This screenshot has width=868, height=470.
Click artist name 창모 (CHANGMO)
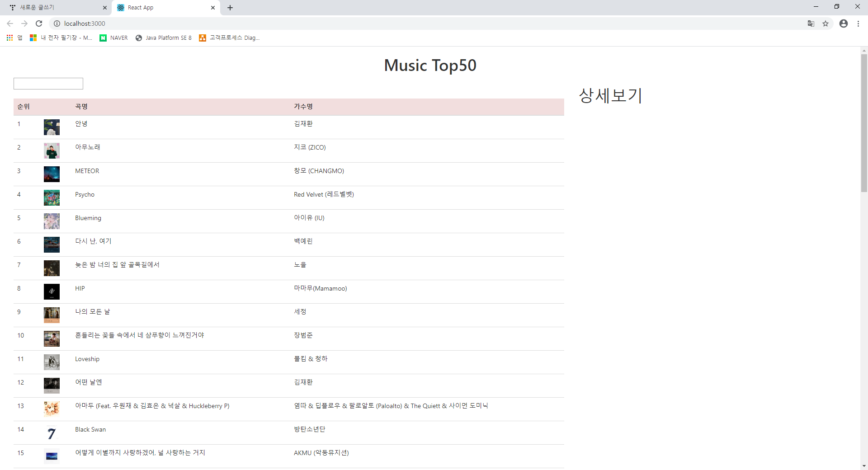click(x=319, y=171)
